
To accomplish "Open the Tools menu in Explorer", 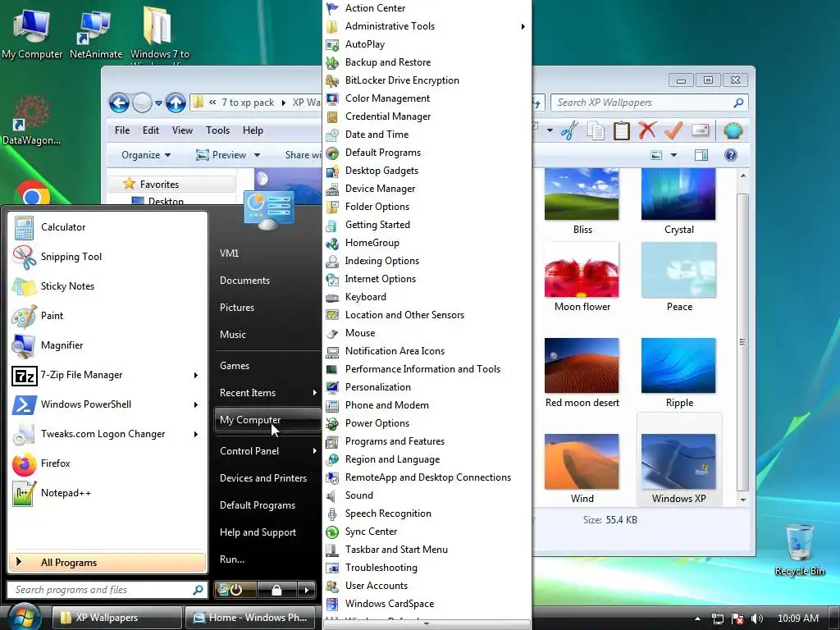I will (217, 130).
